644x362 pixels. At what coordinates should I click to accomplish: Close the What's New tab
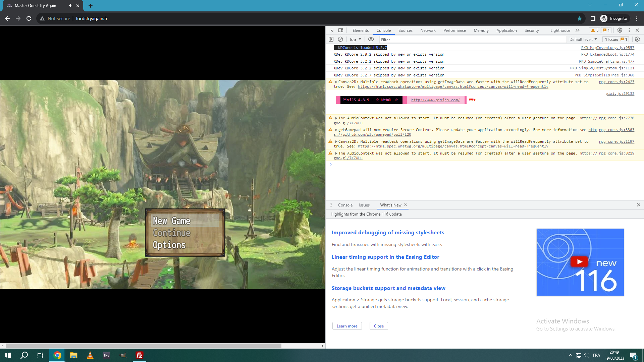(x=406, y=205)
